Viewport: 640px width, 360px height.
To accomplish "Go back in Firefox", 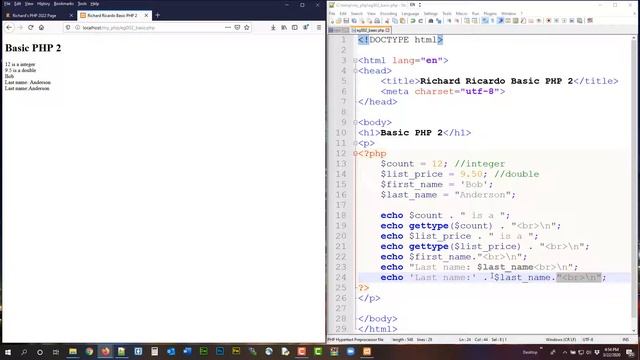I will point(9,27).
